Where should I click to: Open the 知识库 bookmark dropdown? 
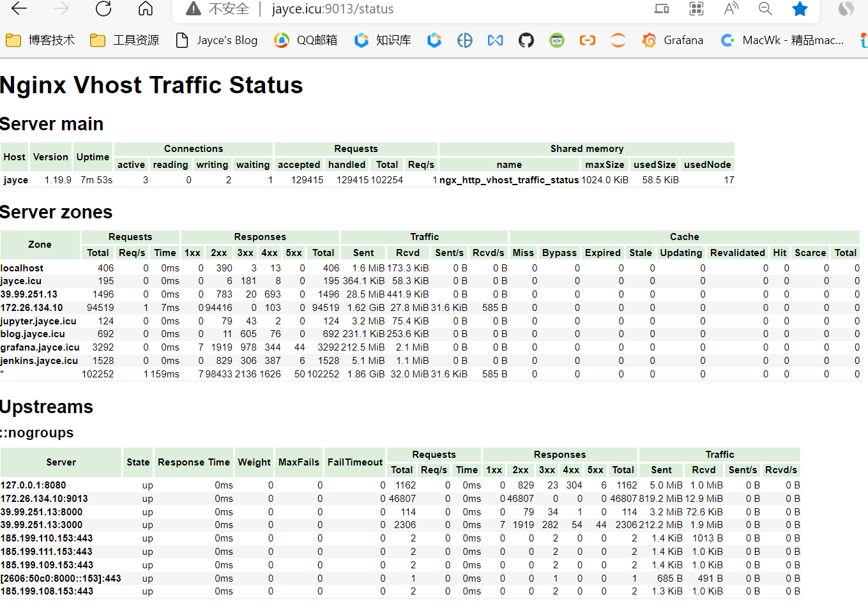coord(382,40)
